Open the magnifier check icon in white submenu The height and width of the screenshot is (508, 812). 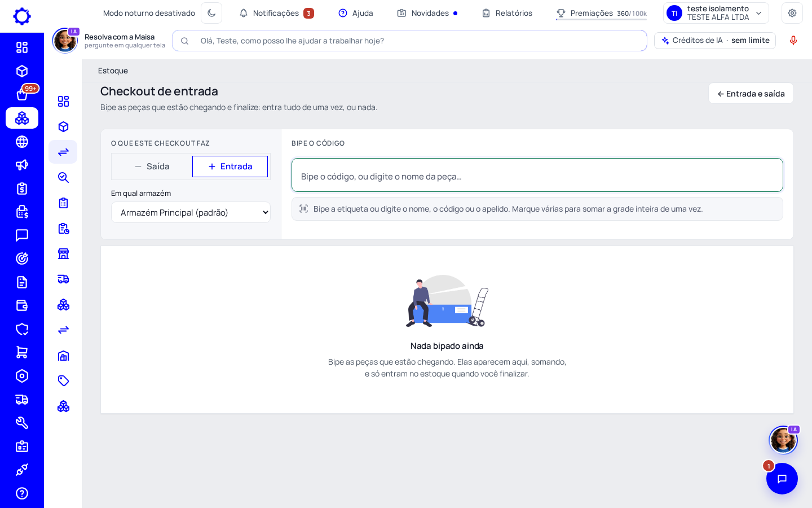pyautogui.click(x=63, y=177)
